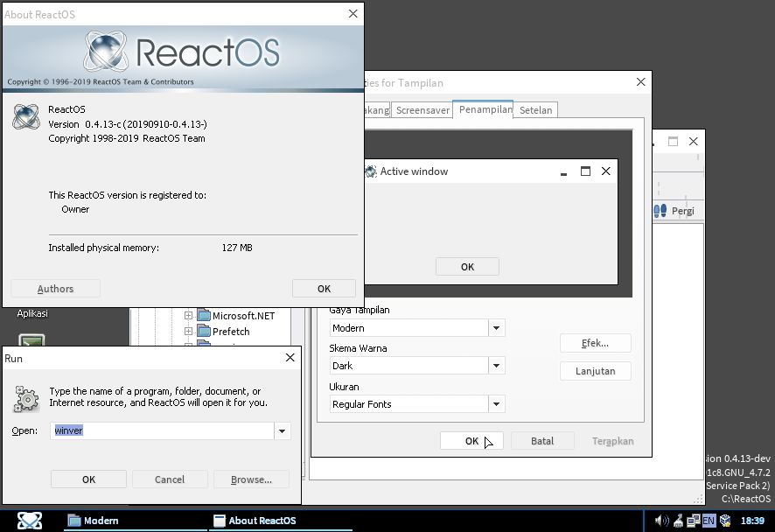Click the terminal icon under Aplikasi
775x532 pixels.
pos(31,339)
